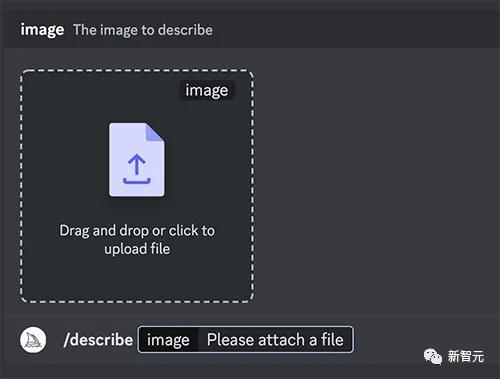Click the 'upload file' text line

point(137,249)
